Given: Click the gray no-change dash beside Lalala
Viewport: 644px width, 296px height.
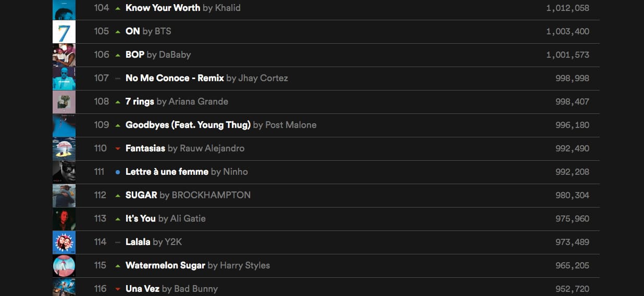Looking at the screenshot, I should tap(118, 242).
